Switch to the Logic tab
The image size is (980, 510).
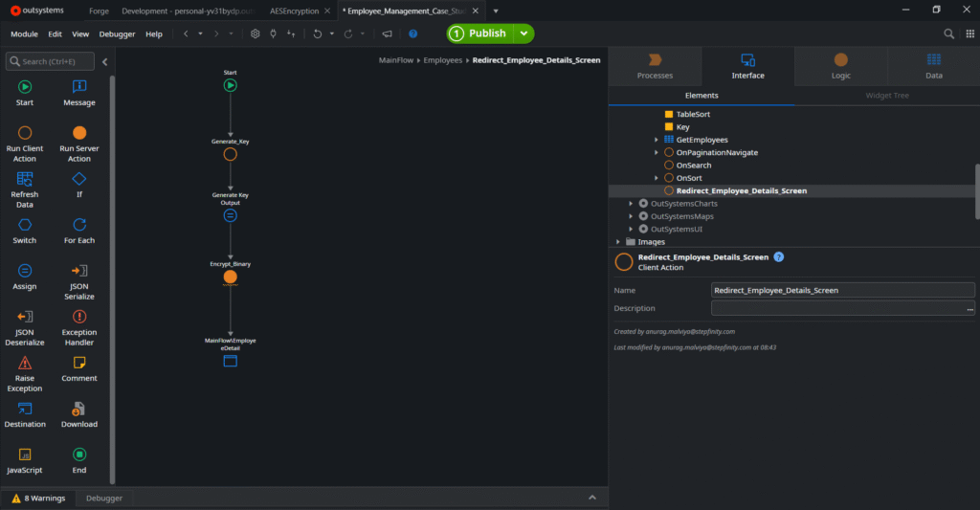tap(840, 66)
